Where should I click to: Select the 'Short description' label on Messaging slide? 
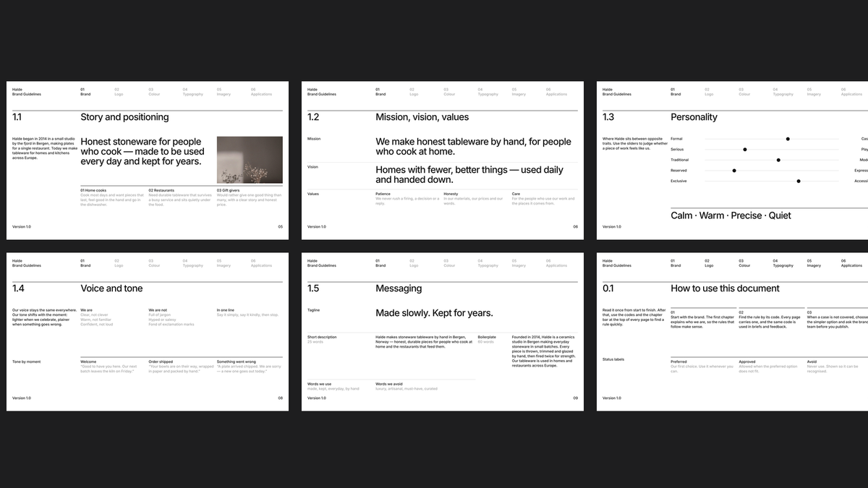[x=322, y=337]
